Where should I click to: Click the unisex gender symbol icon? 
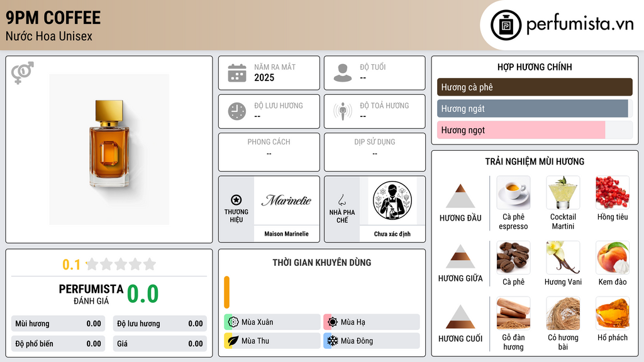tap(23, 73)
